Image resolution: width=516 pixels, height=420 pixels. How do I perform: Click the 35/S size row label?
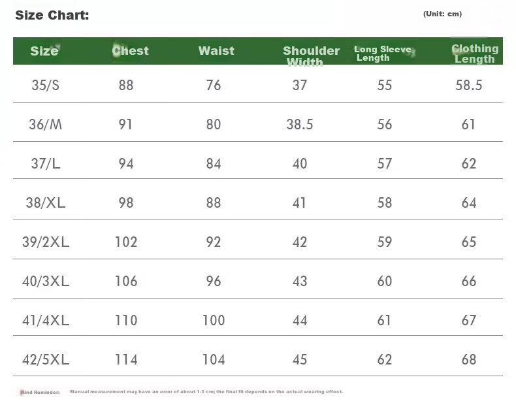point(46,86)
